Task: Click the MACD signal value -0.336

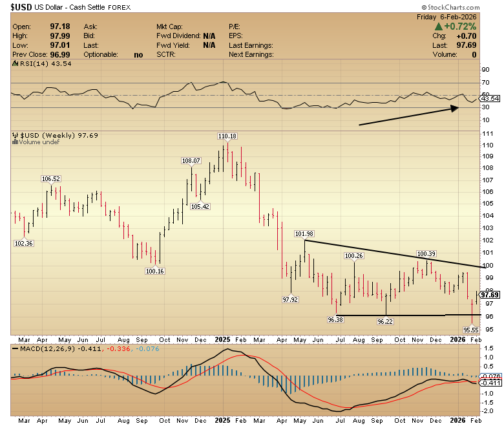Action: coord(118,349)
